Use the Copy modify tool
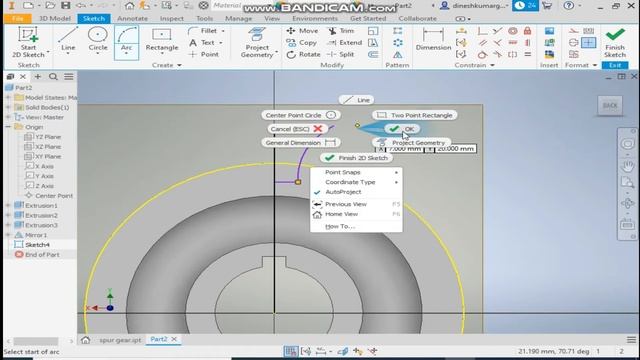Screen dimensions: 640x360 302,42
